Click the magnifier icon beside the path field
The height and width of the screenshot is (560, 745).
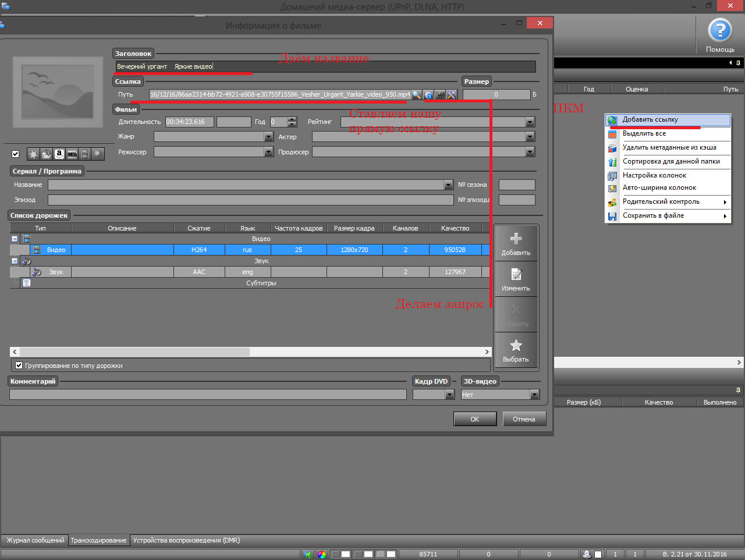coord(417,94)
